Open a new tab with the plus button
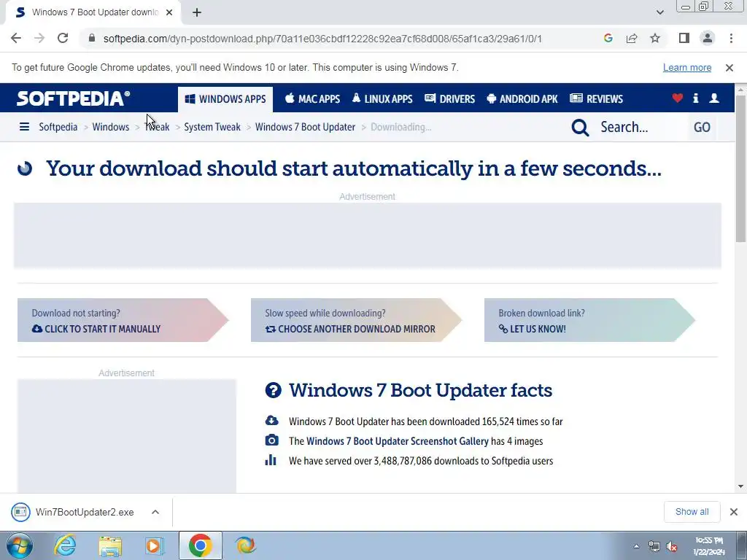 coord(197,12)
